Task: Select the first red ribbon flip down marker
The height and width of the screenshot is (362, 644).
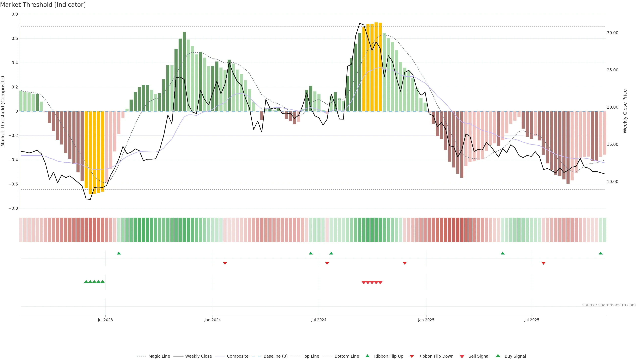Action: 225,263
